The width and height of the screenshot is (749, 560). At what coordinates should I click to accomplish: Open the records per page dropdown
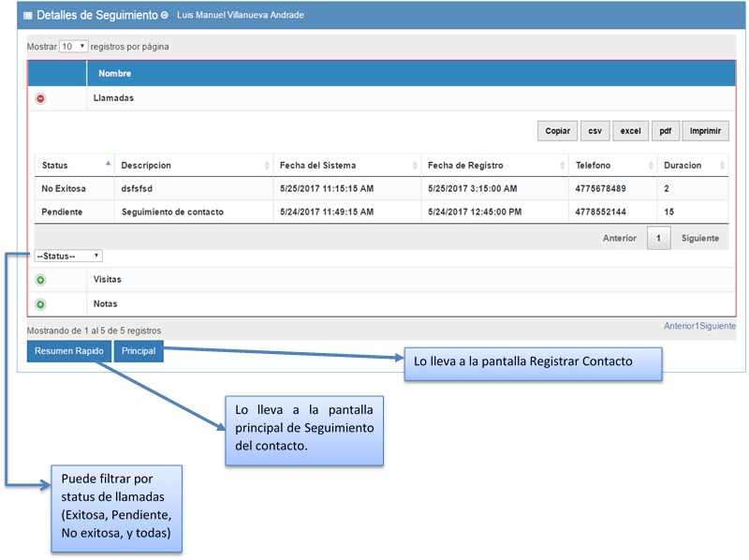click(73, 46)
